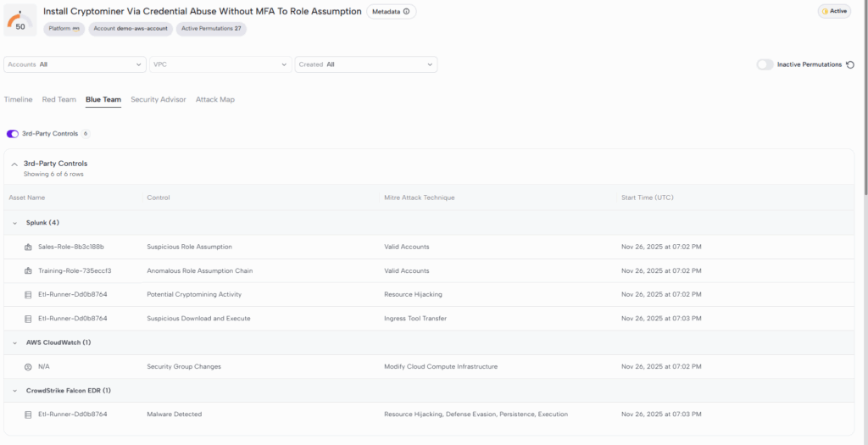Screen dimensions: 868x445
Task: Click Security Group Changes control
Action: click(x=184, y=366)
